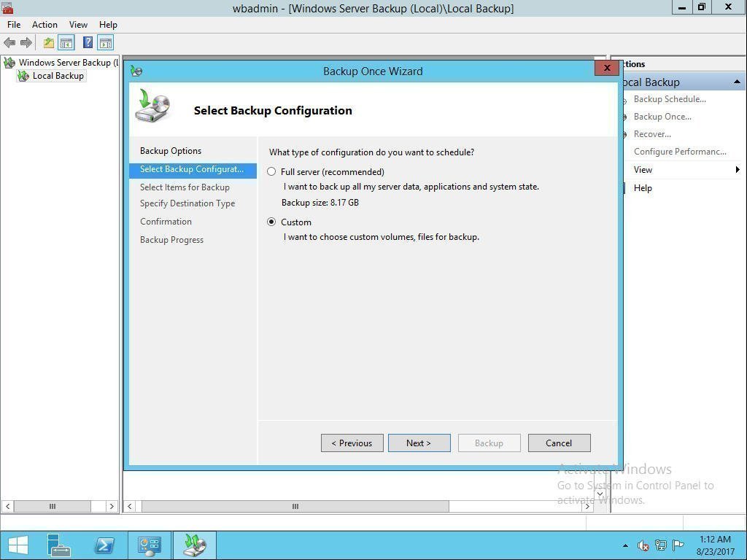Click left arrow of tree pane scrollbar

[x=7, y=506]
